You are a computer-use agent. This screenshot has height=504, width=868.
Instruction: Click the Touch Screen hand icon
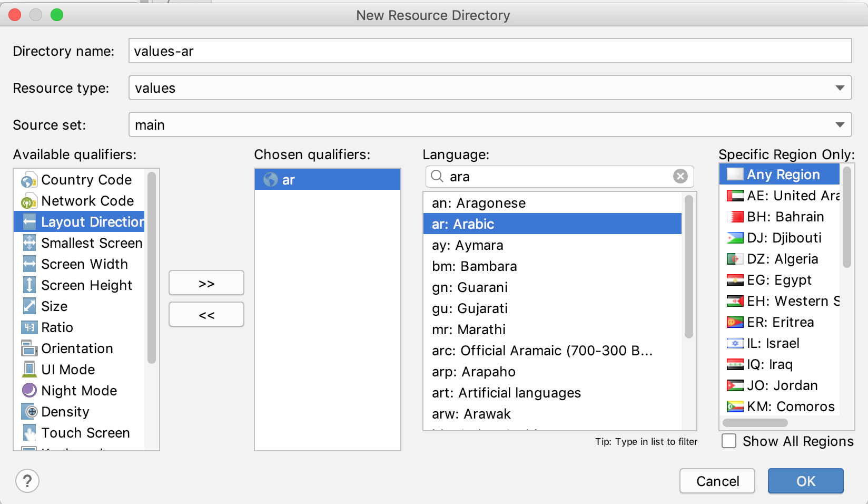pos(29,433)
